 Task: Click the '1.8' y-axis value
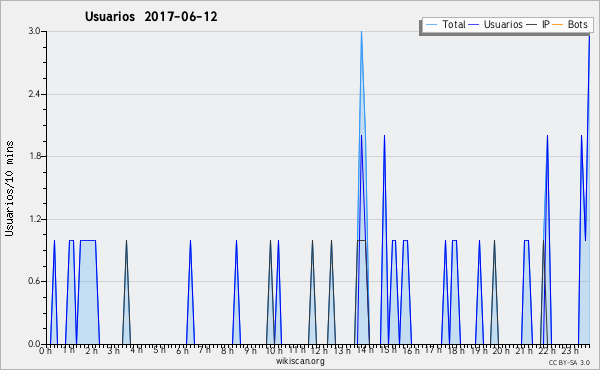(34, 156)
